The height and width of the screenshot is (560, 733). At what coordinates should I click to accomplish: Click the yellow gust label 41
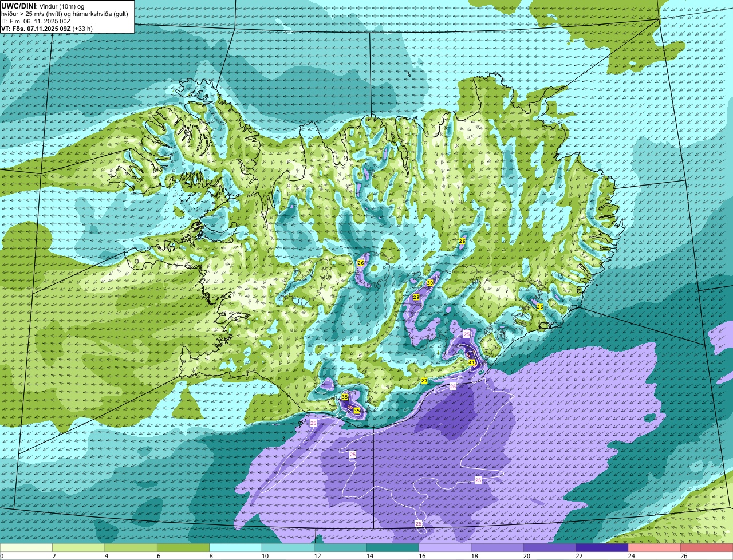(472, 362)
